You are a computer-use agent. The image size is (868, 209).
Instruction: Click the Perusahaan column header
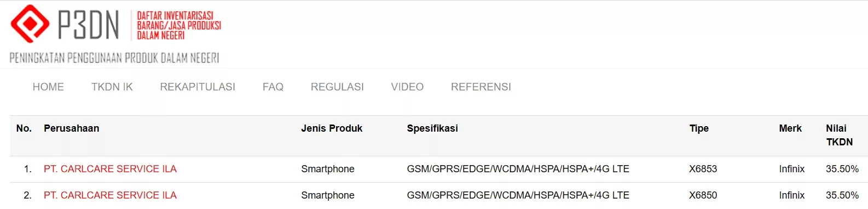coord(72,128)
